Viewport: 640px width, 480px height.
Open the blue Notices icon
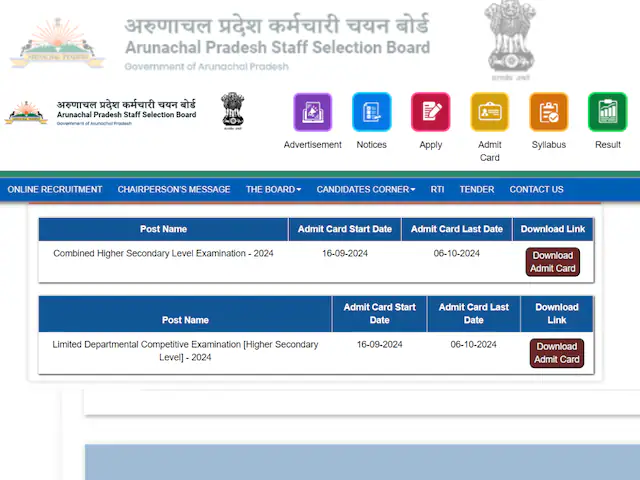[x=371, y=112]
